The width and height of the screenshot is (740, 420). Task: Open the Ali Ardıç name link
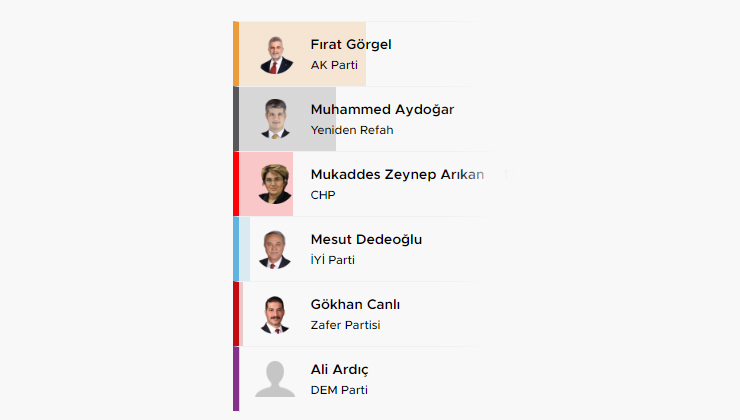coord(339,369)
